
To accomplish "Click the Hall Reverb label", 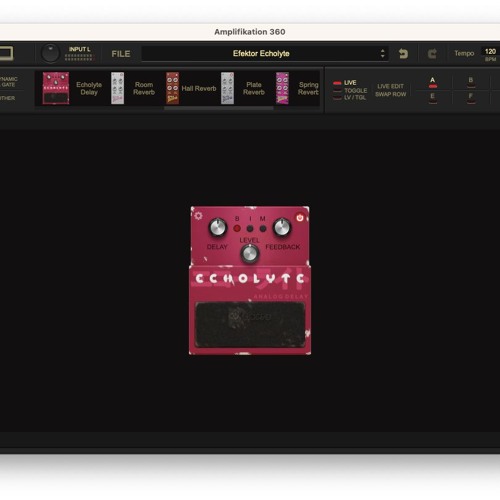I will pyautogui.click(x=199, y=88).
